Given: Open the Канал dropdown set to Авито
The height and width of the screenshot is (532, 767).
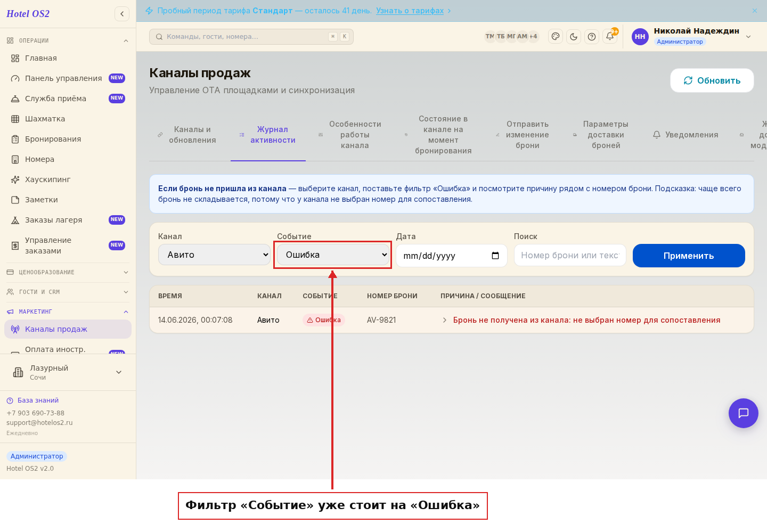Looking at the screenshot, I should 214,255.
